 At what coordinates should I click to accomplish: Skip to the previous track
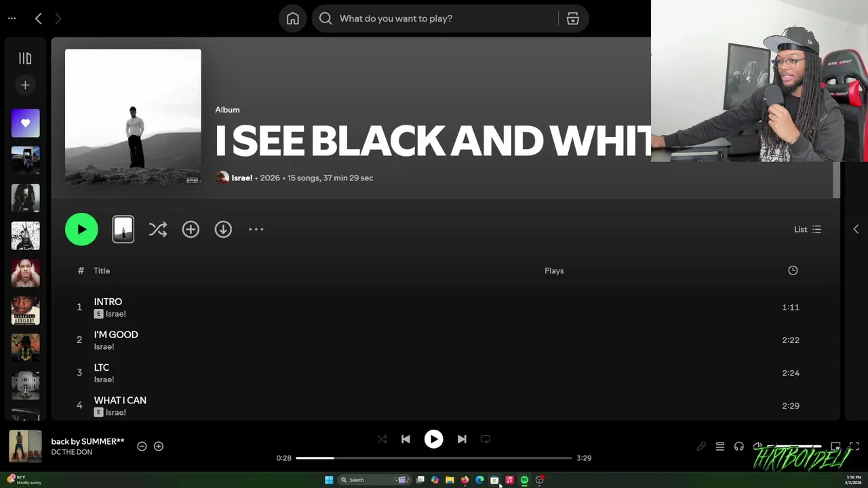[x=406, y=439]
